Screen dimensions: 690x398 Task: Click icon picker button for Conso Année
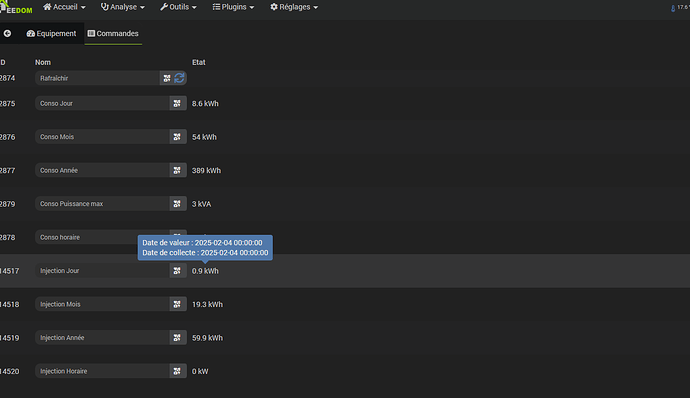click(x=177, y=170)
